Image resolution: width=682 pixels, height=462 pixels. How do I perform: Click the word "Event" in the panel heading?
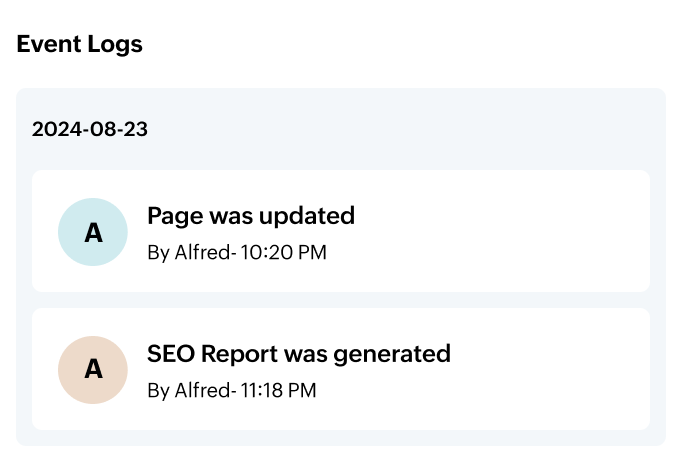coord(49,44)
